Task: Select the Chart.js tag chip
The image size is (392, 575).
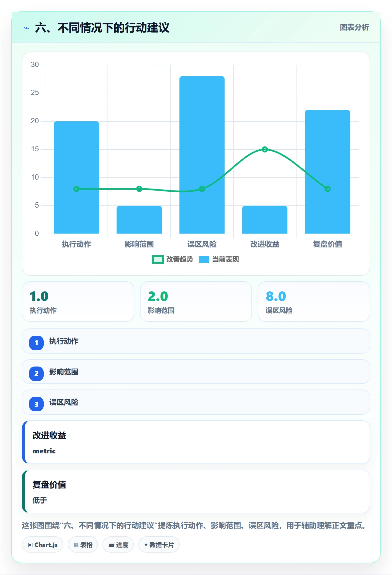Action: pos(43,545)
